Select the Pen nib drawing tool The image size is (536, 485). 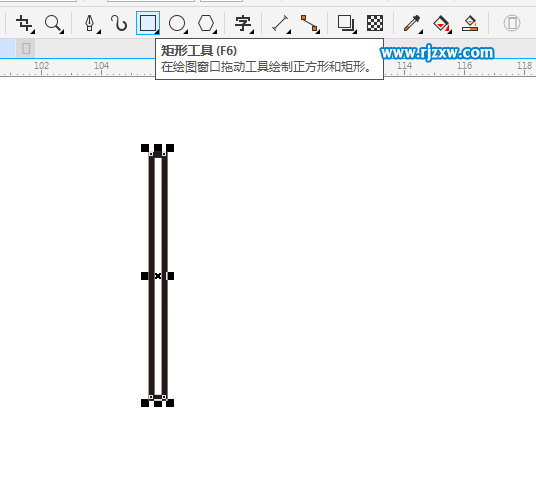click(x=90, y=24)
